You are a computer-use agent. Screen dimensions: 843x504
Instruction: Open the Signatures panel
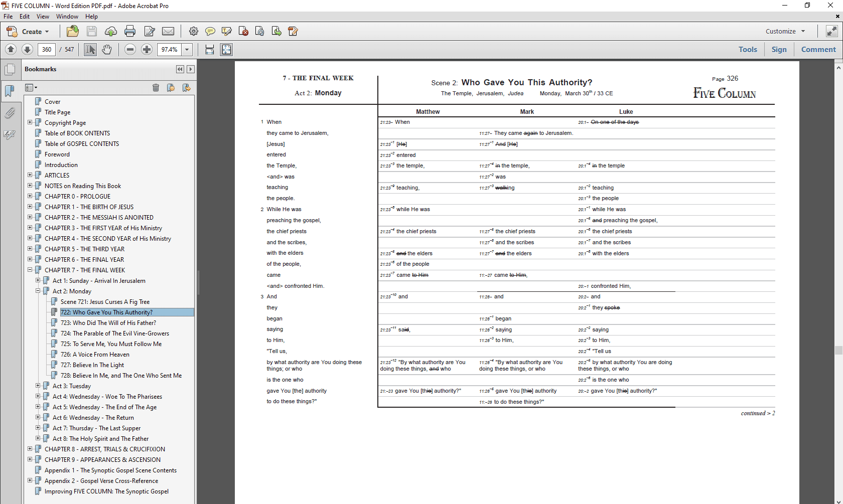click(10, 134)
